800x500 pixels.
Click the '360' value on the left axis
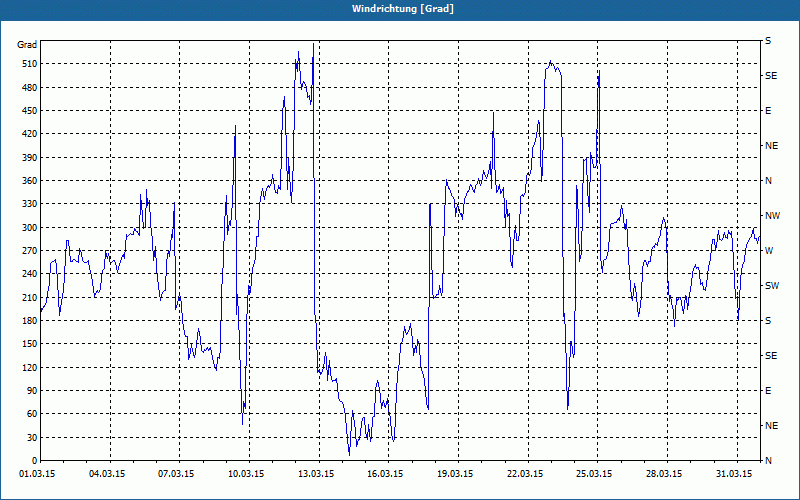(x=30, y=181)
